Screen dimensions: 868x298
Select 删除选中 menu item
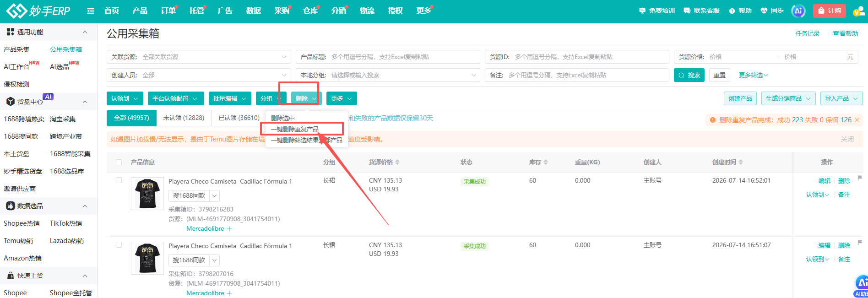click(x=282, y=118)
